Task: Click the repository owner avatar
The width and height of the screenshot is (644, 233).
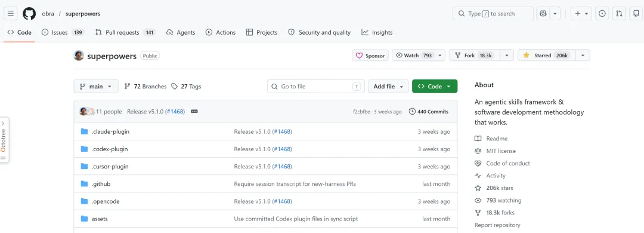Action: click(x=79, y=56)
